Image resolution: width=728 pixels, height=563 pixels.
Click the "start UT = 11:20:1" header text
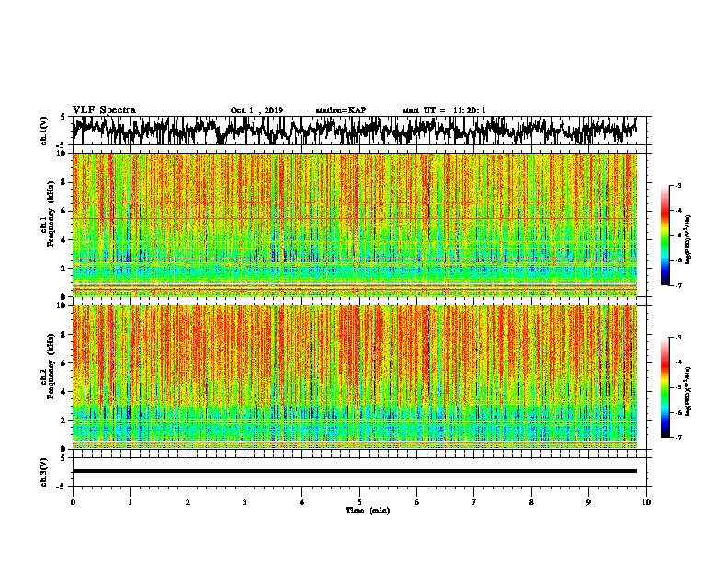444,110
